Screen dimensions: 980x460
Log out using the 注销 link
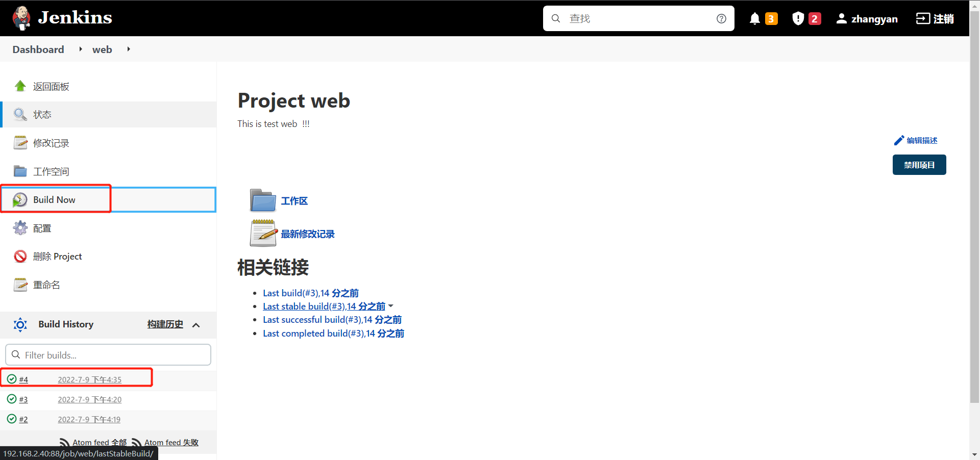tap(935, 19)
